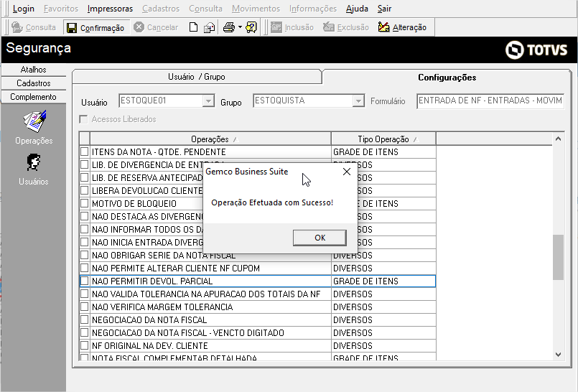578x392 pixels.
Task: Check NAO OBRIGAR SERIE DA NOTA FISCAL
Action: [85, 255]
